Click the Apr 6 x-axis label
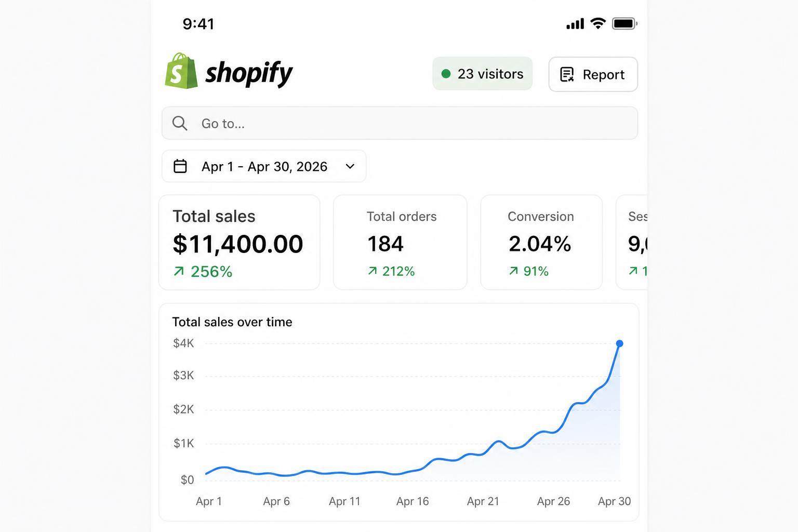The image size is (798, 532). (276, 501)
